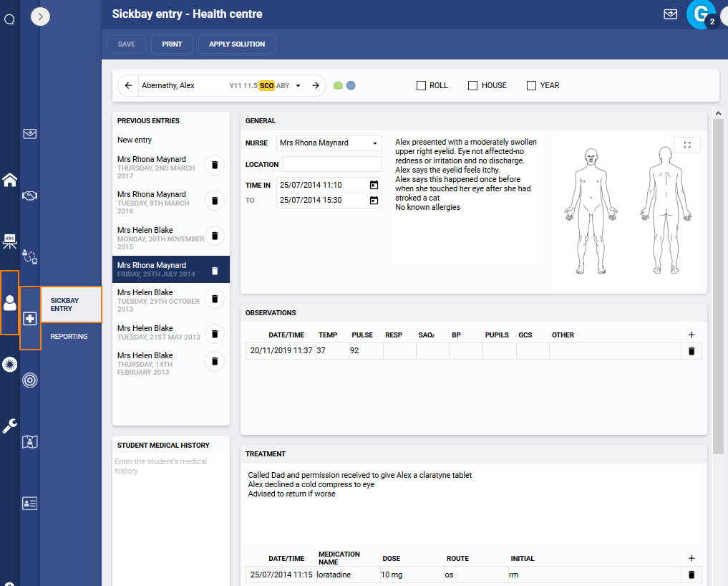Delete the loratadine medication row
Screen dimensions: 728x586
[691, 575]
